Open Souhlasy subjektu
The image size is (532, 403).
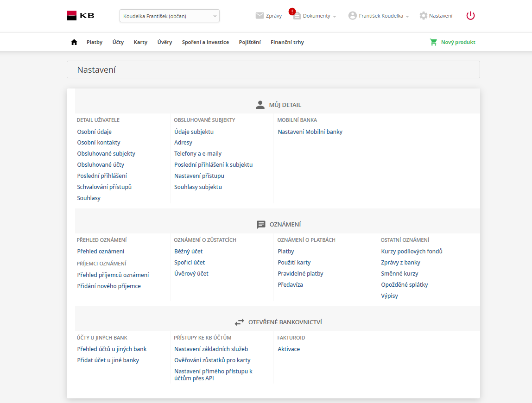pos(198,187)
